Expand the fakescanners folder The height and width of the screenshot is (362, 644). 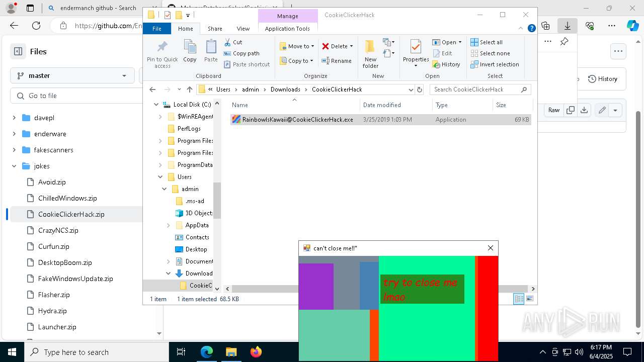tap(14, 150)
